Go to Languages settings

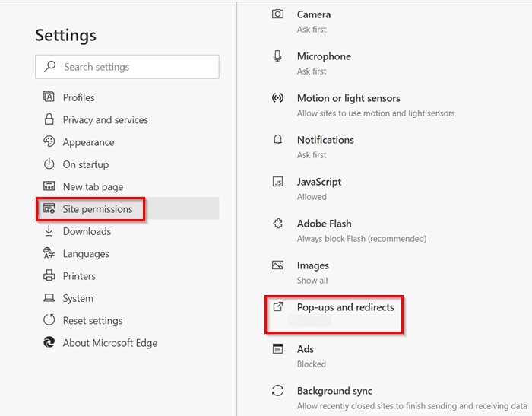click(86, 254)
